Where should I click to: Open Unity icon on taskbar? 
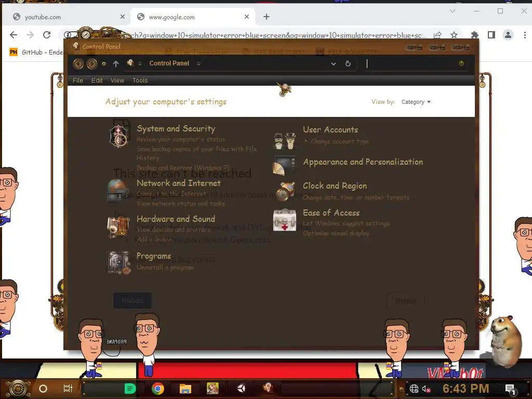pyautogui.click(x=241, y=389)
